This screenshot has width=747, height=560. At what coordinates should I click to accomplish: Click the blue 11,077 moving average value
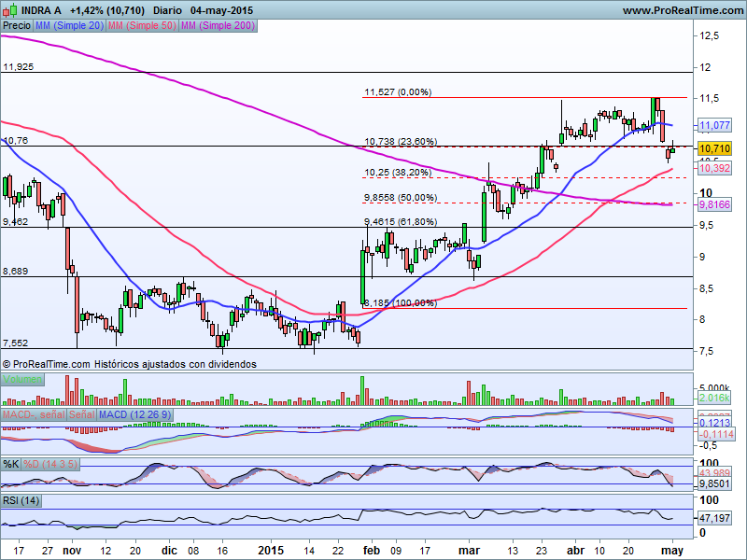[714, 125]
